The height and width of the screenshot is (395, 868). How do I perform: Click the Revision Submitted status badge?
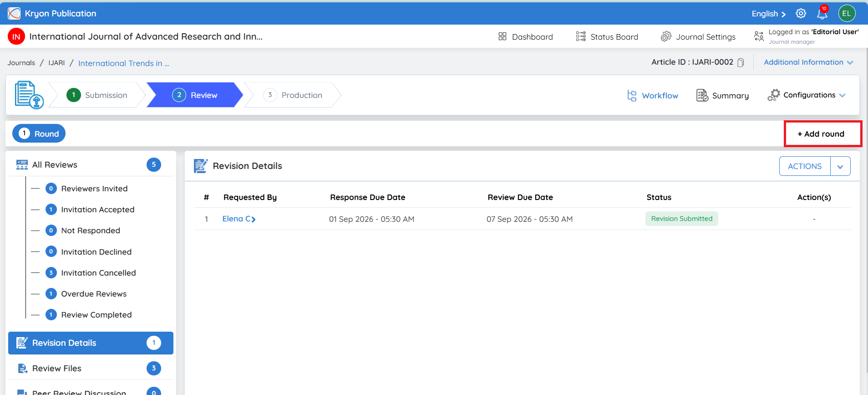(x=682, y=219)
